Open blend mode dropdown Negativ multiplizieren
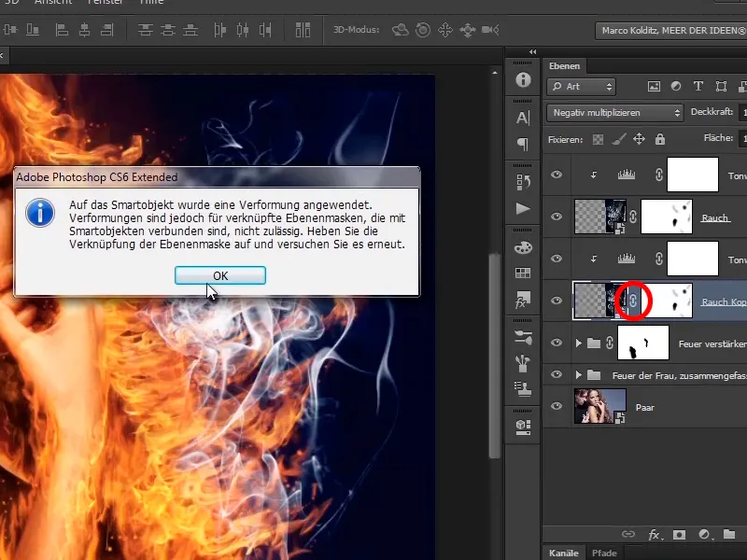This screenshot has height=560, width=747. tap(615, 113)
